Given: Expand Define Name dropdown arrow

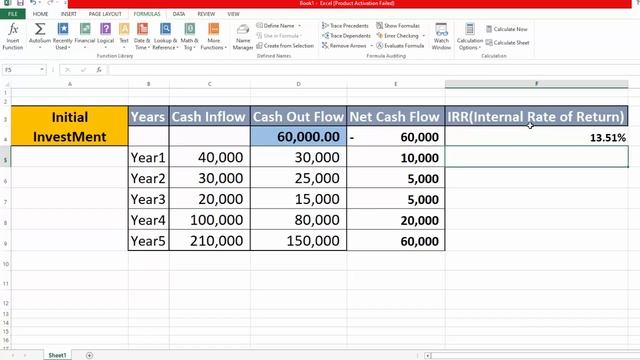Looking at the screenshot, I should pyautogui.click(x=300, y=26).
